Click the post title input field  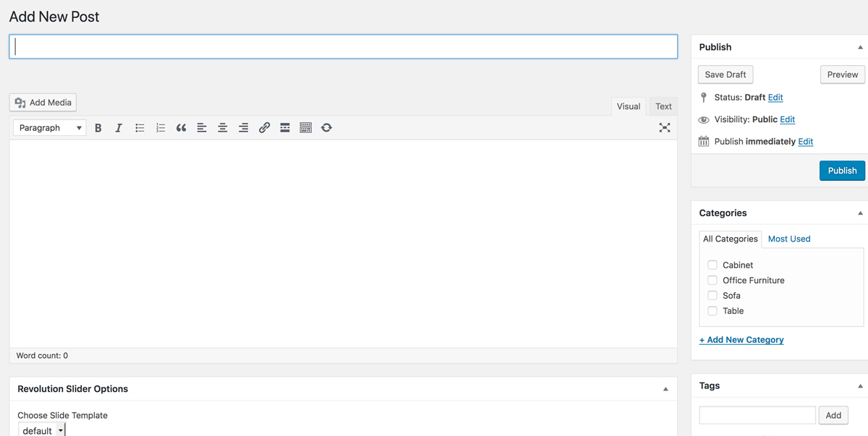point(344,46)
